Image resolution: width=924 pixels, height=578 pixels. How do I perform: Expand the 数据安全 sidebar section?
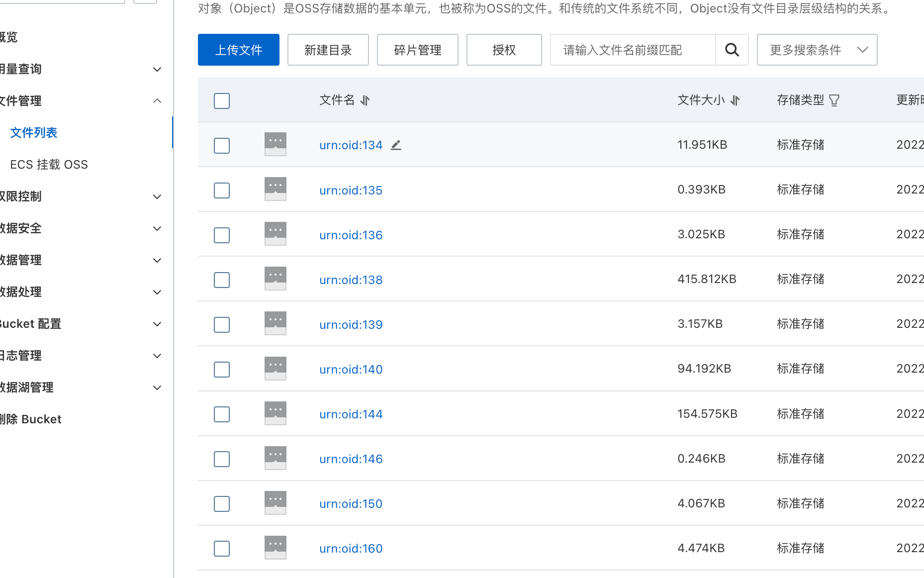coord(157,228)
